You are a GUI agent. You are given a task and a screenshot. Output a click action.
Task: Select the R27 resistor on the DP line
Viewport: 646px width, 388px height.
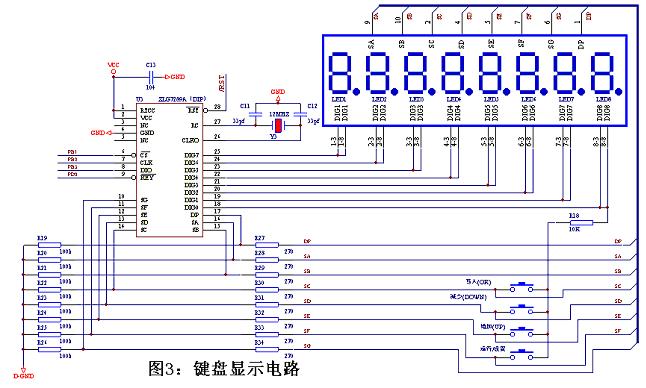(267, 245)
